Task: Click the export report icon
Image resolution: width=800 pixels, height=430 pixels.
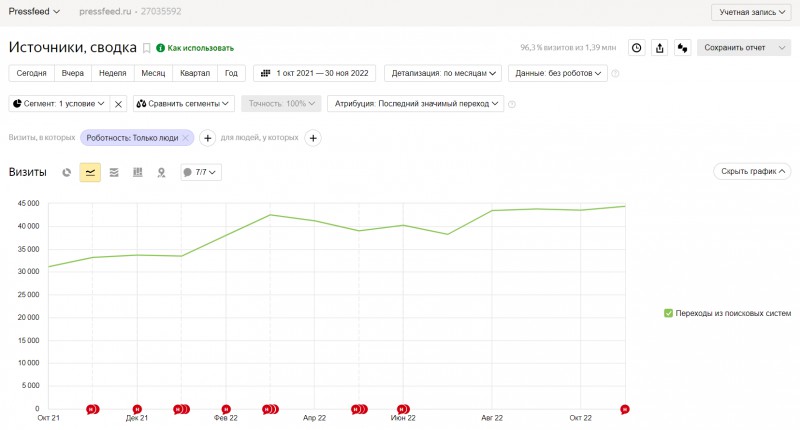Action: [x=660, y=47]
